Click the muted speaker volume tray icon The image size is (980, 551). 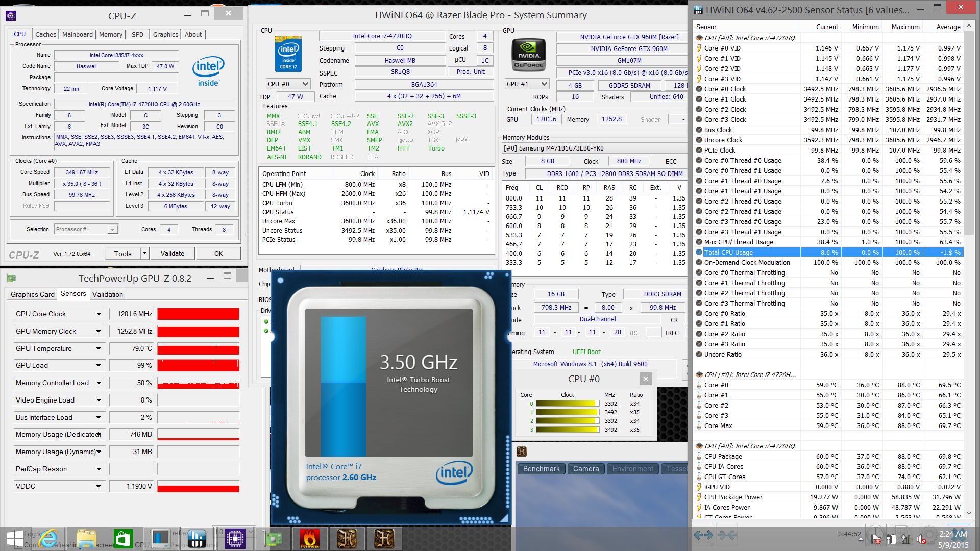921,539
